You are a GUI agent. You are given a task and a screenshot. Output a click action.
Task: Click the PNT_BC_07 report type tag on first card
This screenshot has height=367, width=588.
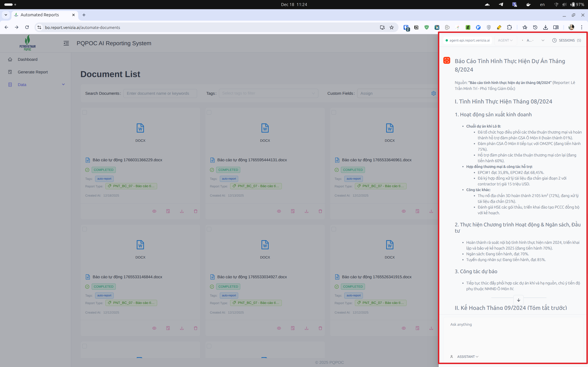131,186
